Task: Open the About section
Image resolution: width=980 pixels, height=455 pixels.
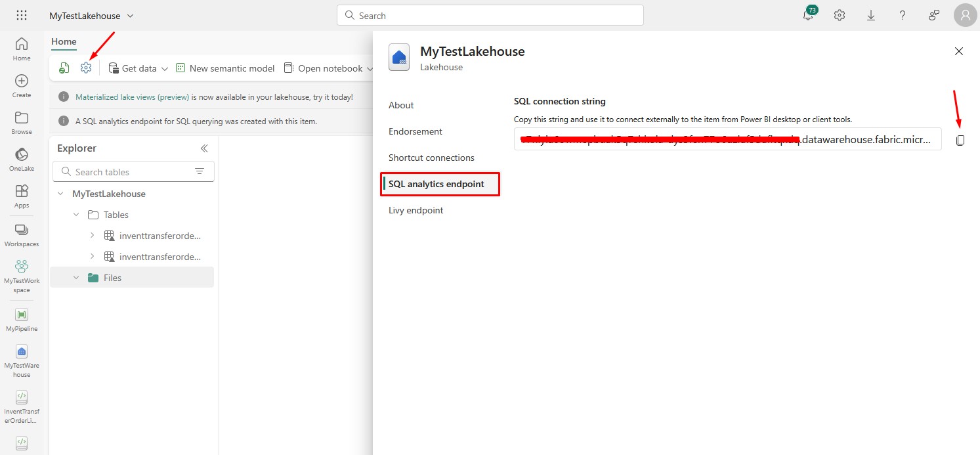Action: coord(401,105)
